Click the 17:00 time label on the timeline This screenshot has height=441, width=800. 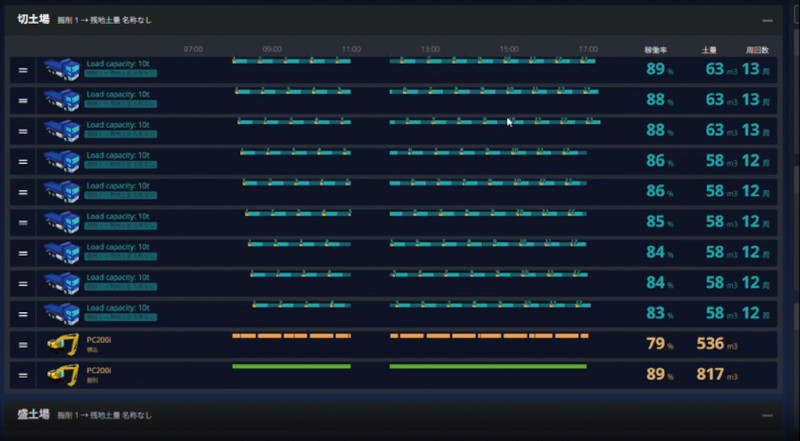click(588, 50)
